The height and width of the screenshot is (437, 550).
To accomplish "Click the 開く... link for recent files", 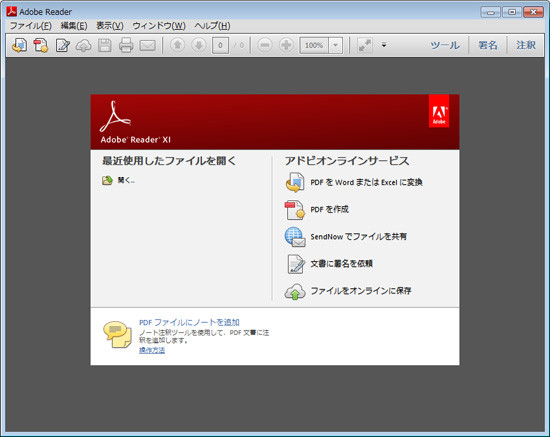I will tap(126, 180).
